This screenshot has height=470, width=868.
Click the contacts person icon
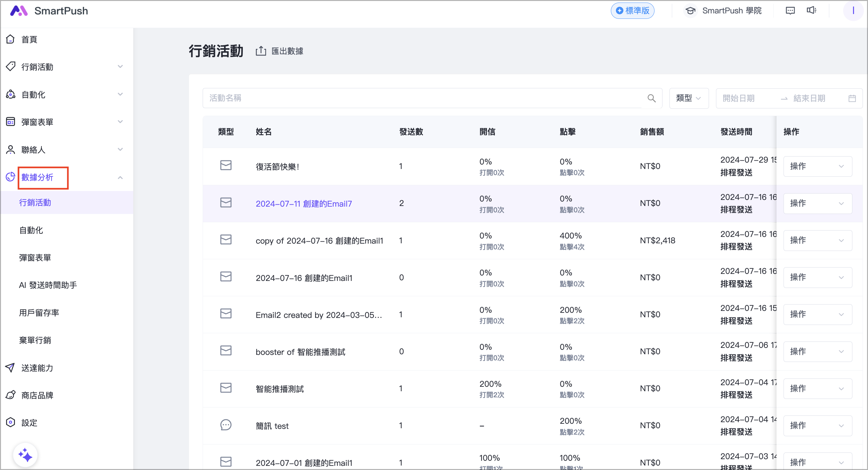(11, 149)
